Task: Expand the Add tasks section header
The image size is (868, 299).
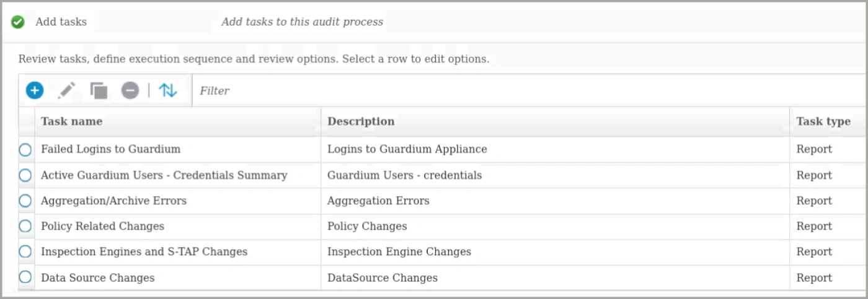Action: (61, 22)
